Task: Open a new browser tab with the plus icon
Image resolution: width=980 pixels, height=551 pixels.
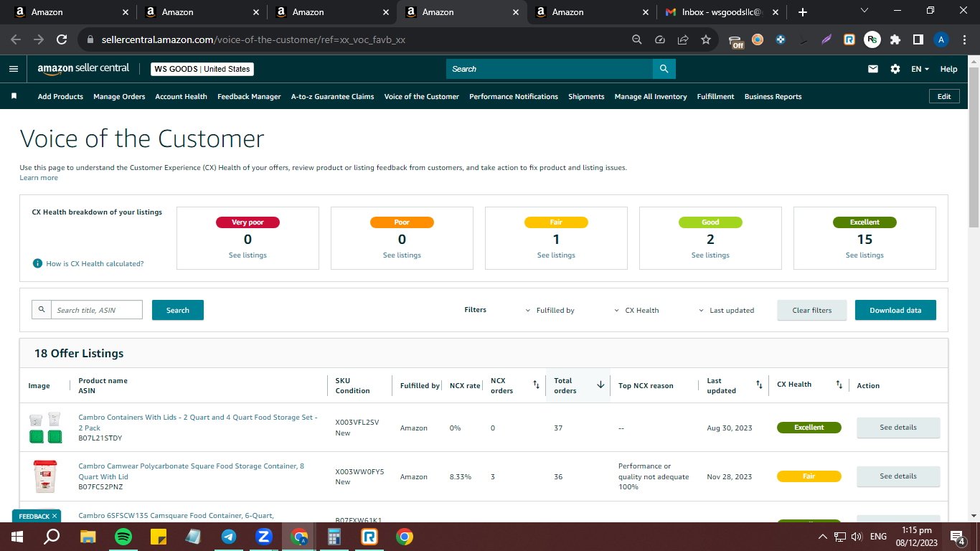Action: click(803, 12)
